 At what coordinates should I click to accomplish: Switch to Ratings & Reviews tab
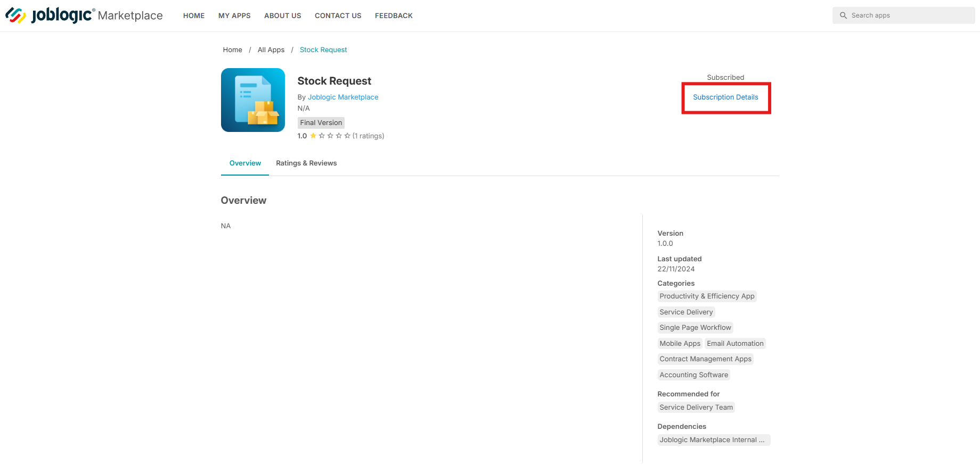[306, 163]
